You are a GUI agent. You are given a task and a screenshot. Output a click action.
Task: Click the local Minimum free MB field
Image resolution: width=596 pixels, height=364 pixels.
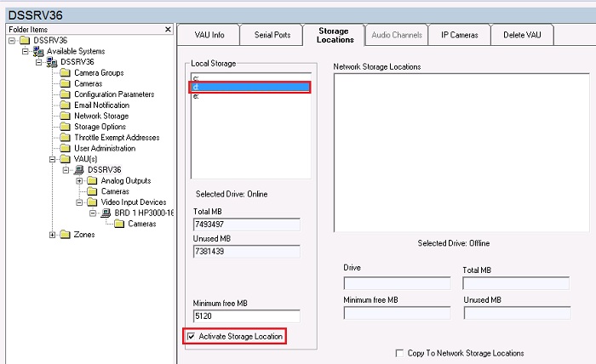pyautogui.click(x=246, y=316)
